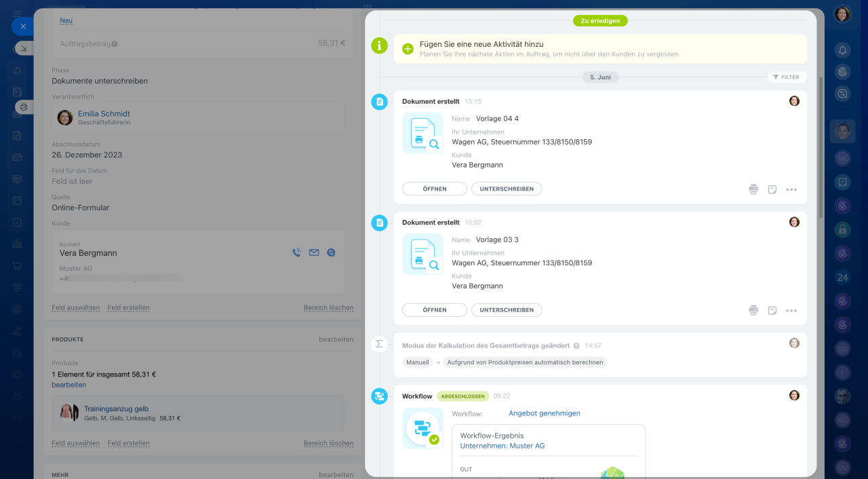Screen dimensions: 868x479
Task: Click help icon beside Auftragsbetrag
Action: click(x=115, y=44)
